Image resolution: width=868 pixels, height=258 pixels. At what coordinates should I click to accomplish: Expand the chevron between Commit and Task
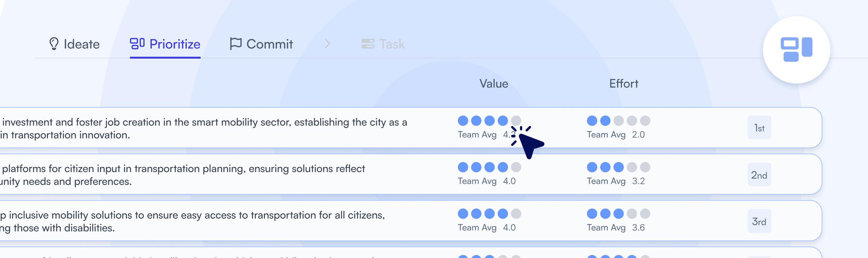[x=328, y=44]
